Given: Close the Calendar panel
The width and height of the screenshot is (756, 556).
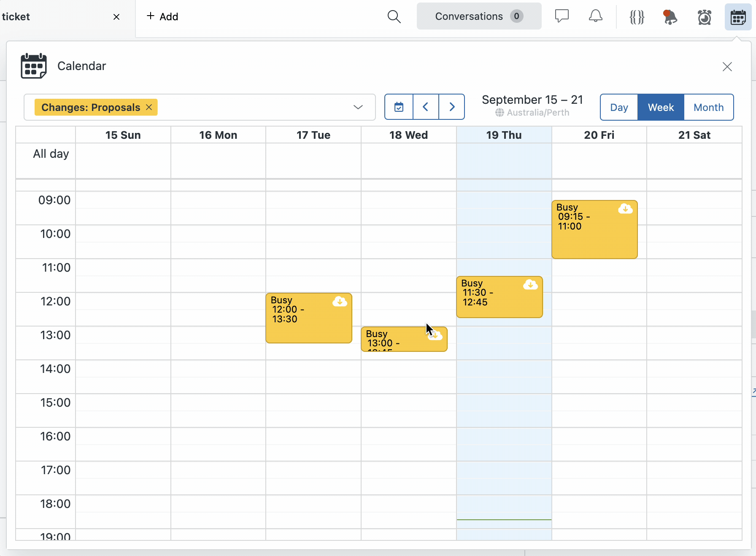Looking at the screenshot, I should tap(727, 67).
